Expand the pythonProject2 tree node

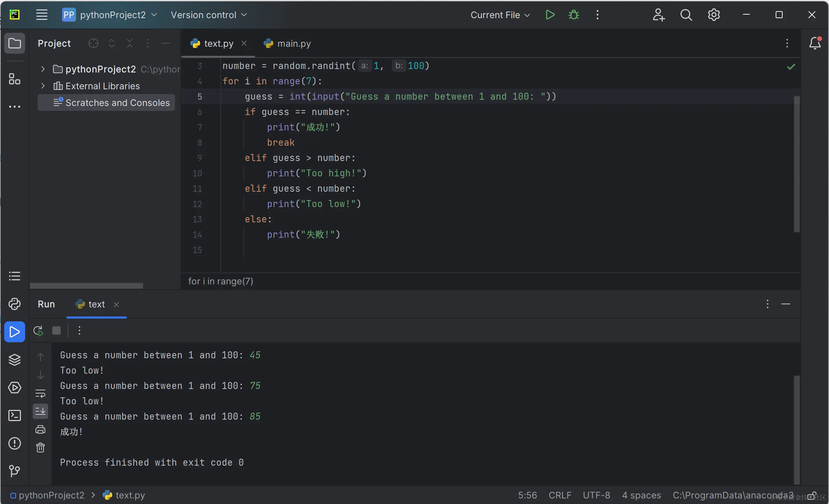(43, 69)
